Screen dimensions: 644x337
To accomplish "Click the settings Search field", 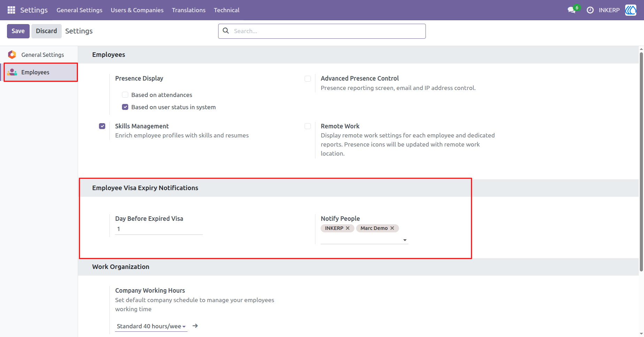I will (x=322, y=31).
